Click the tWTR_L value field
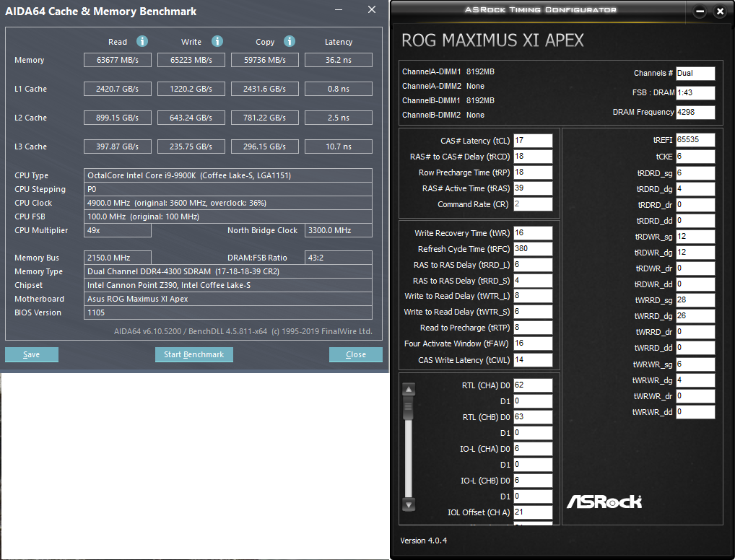This screenshot has width=735, height=560. click(533, 296)
